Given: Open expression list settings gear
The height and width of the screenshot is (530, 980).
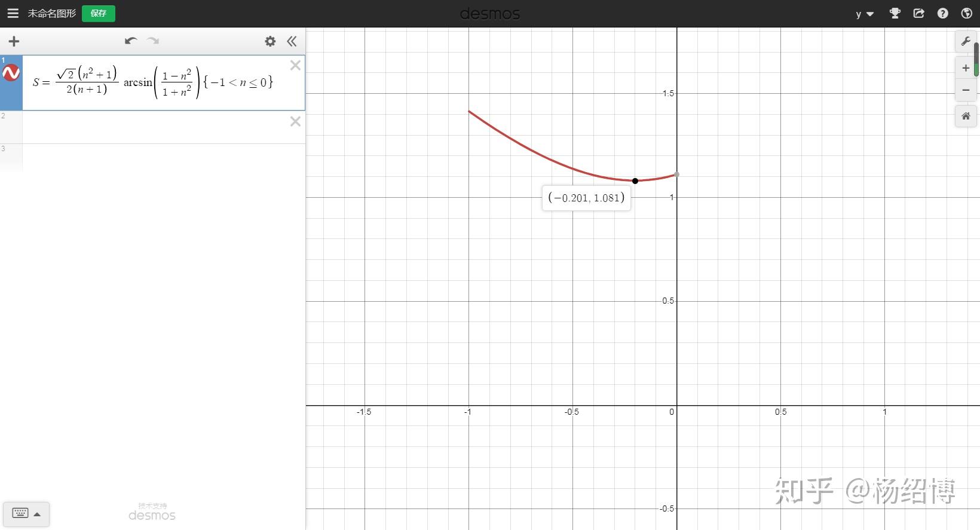Looking at the screenshot, I should (270, 41).
